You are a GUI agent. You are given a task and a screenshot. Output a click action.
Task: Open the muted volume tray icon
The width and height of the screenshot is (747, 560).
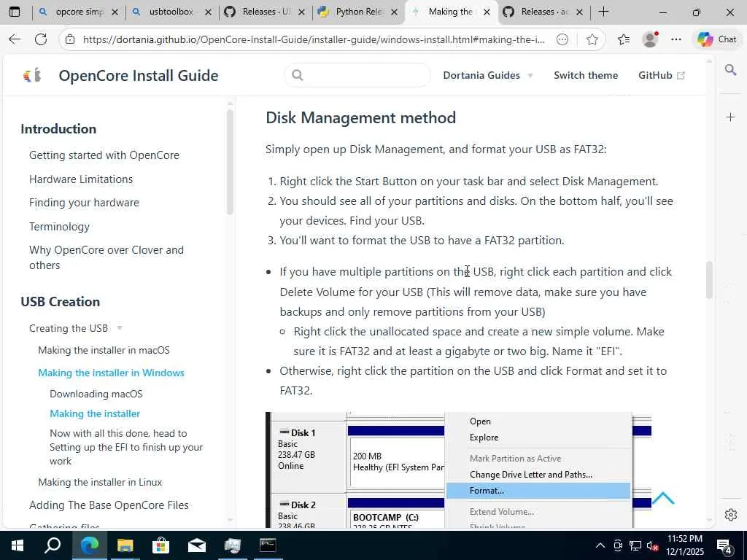pos(653,545)
